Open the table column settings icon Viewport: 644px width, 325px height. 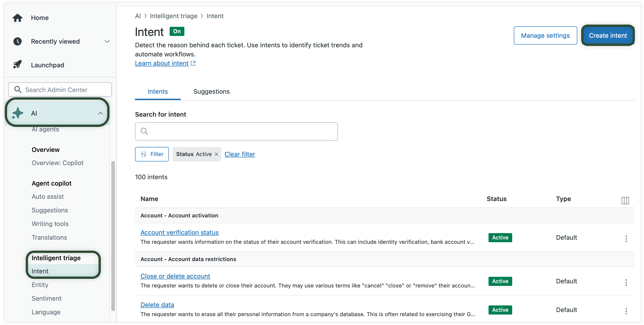pyautogui.click(x=625, y=200)
